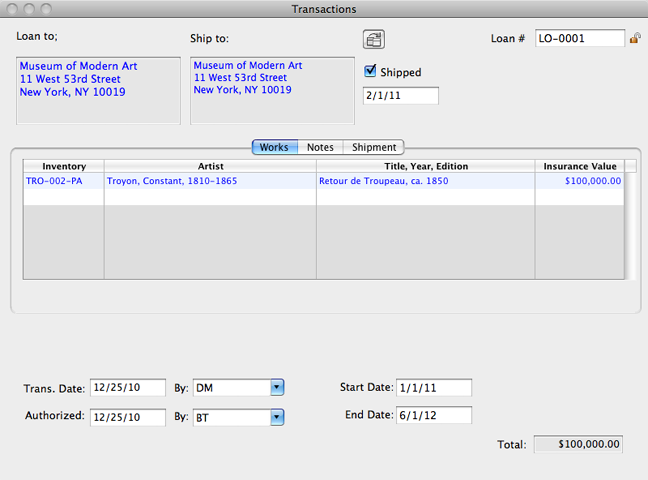648x480 pixels.
Task: Click the Start Date field
Action: click(x=433, y=387)
